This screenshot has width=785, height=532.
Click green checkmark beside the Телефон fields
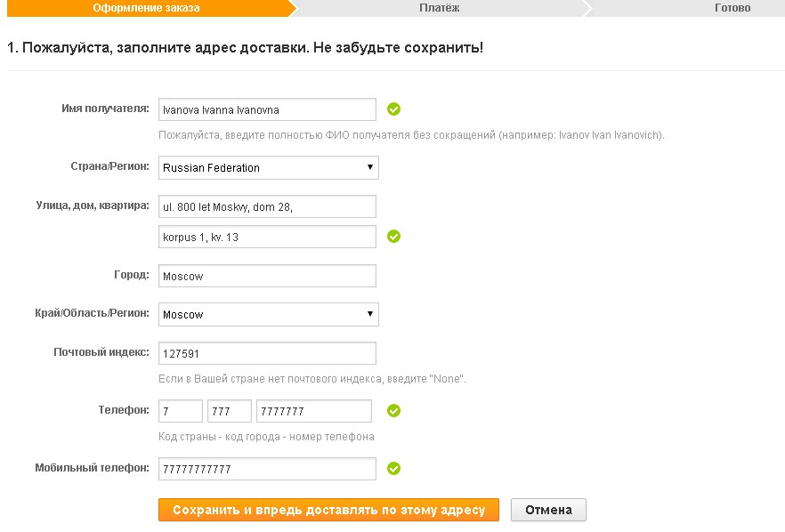click(x=393, y=411)
